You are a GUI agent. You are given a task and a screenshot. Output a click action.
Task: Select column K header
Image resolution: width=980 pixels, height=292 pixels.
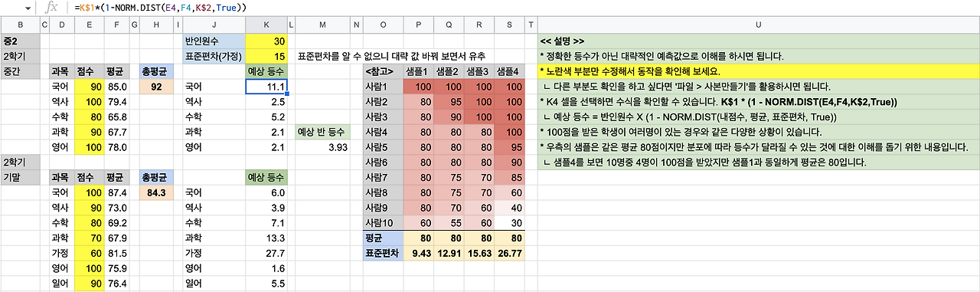[266, 25]
